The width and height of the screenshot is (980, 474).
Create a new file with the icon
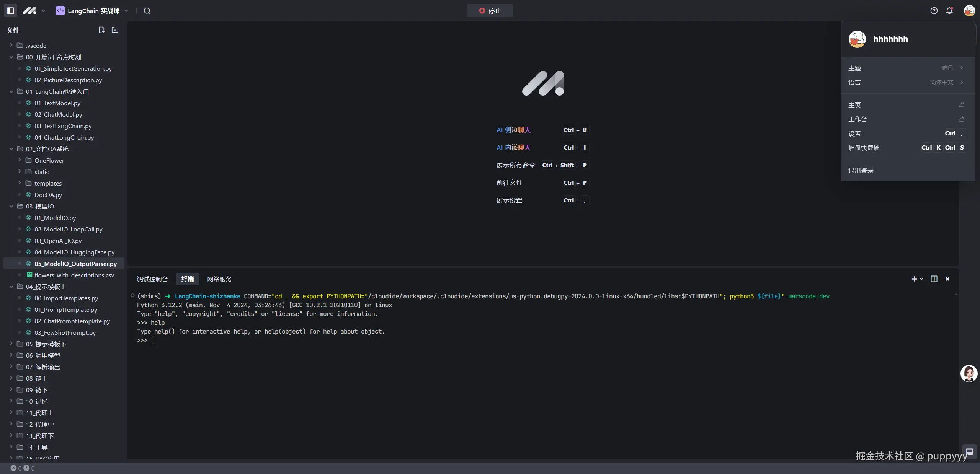click(x=101, y=30)
